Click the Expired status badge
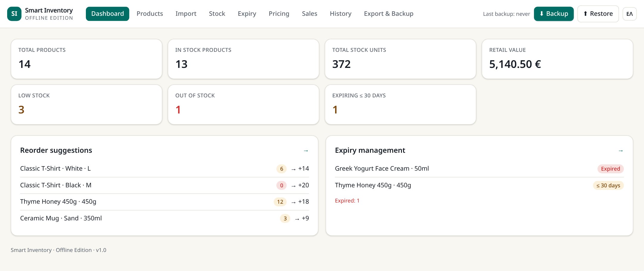This screenshot has height=271, width=644. 610,169
